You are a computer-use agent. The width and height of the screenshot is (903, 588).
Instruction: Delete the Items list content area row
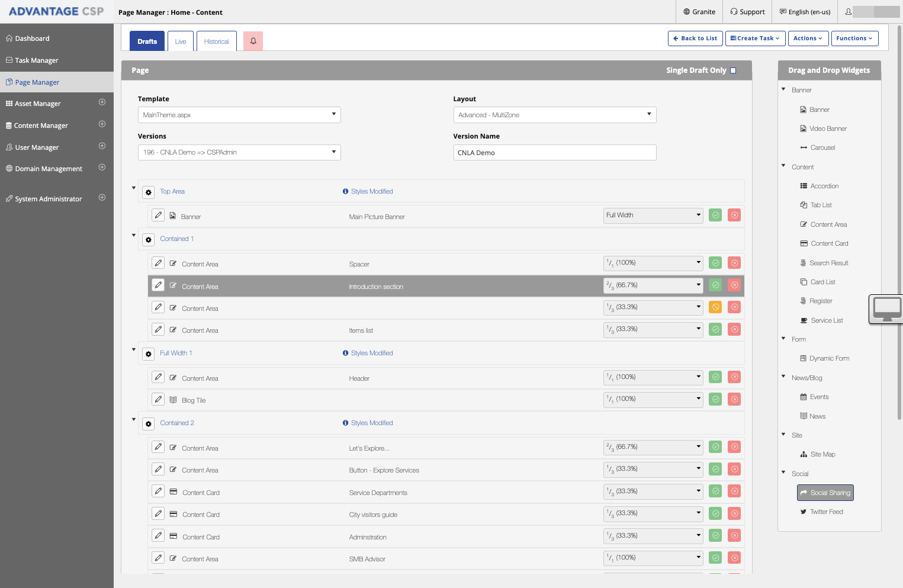click(x=734, y=329)
